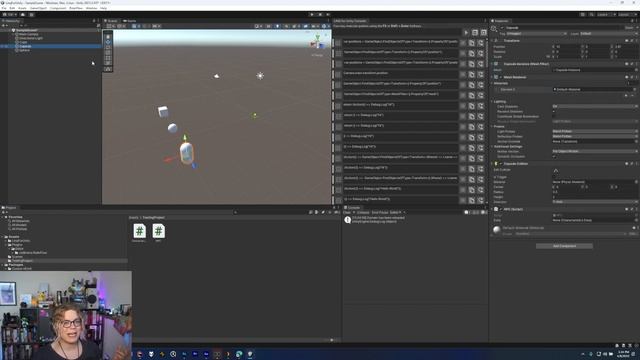
Task: Select the Rect tool in Scene overlay
Action: 108,58
